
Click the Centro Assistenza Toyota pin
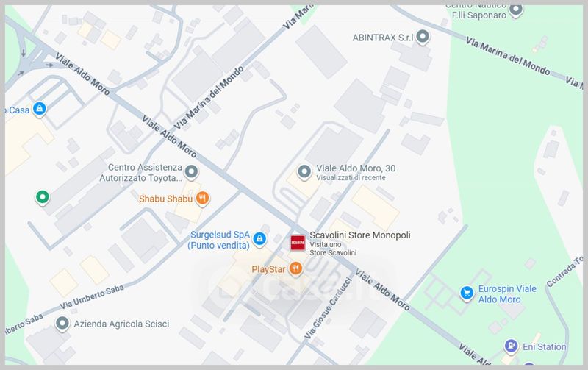192,172
